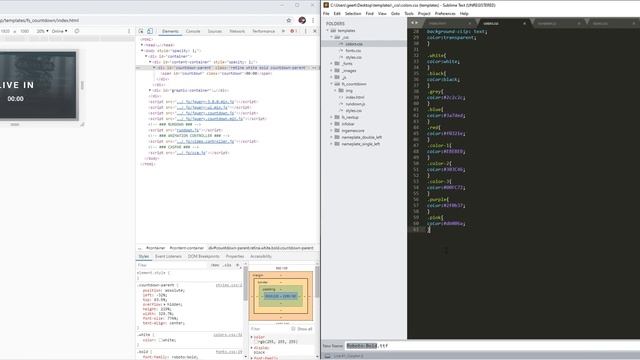
Task: Select the #container breadcrumb
Action: pyautogui.click(x=156, y=248)
